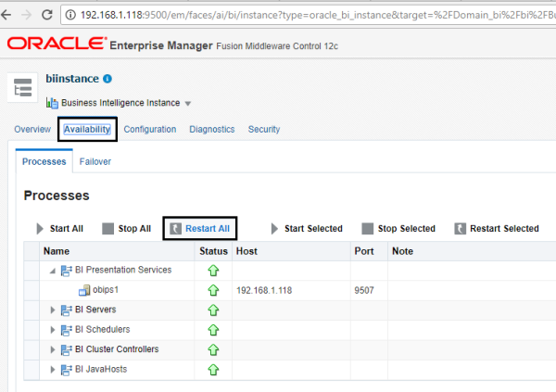Screen dimensions: 556x392
Task: Click the obips1 up status arrow
Action: click(x=213, y=291)
